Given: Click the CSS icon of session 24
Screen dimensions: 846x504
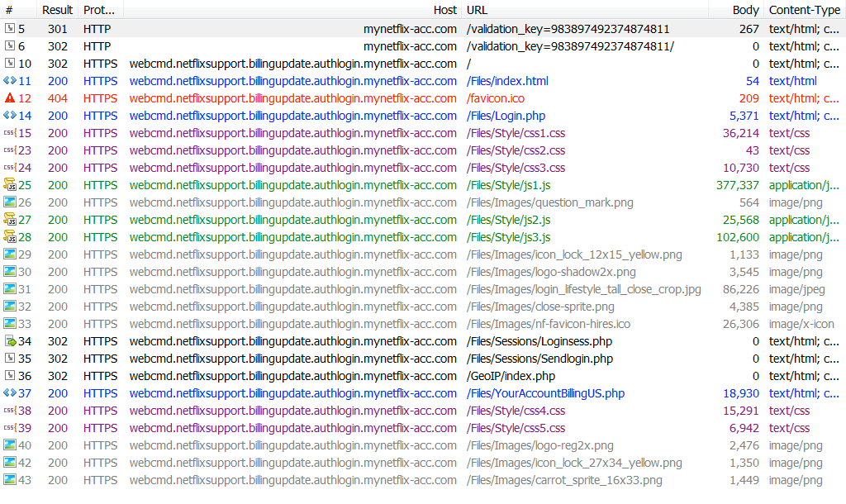Looking at the screenshot, I should click(10, 167).
